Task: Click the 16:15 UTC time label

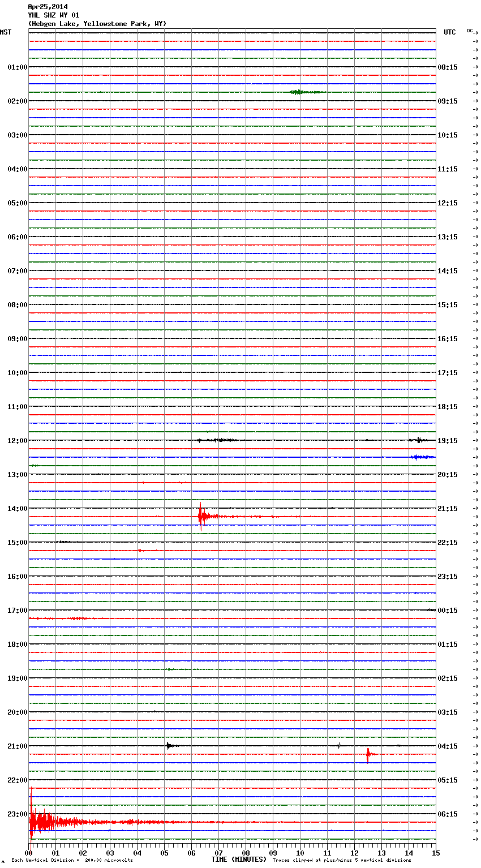Action: (x=448, y=339)
